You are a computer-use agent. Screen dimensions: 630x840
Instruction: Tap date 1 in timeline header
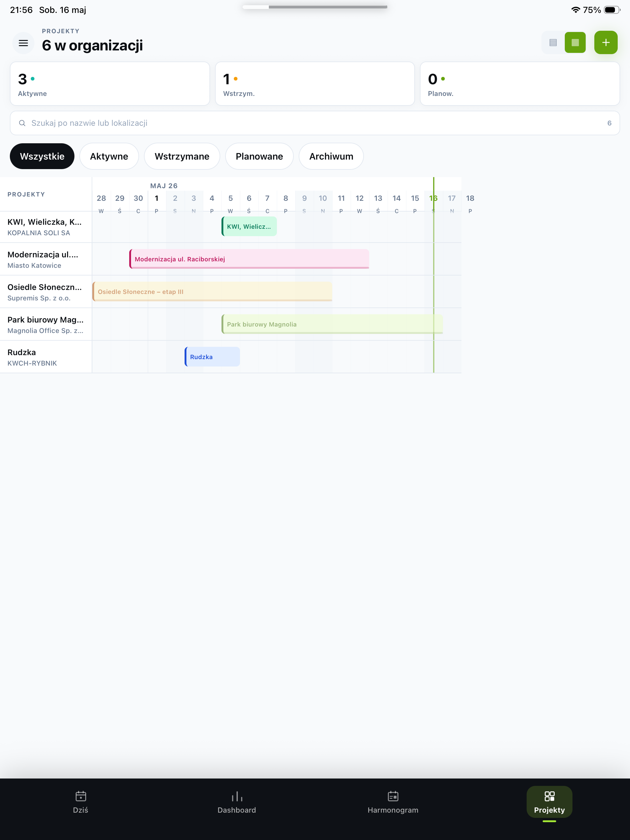point(157,198)
